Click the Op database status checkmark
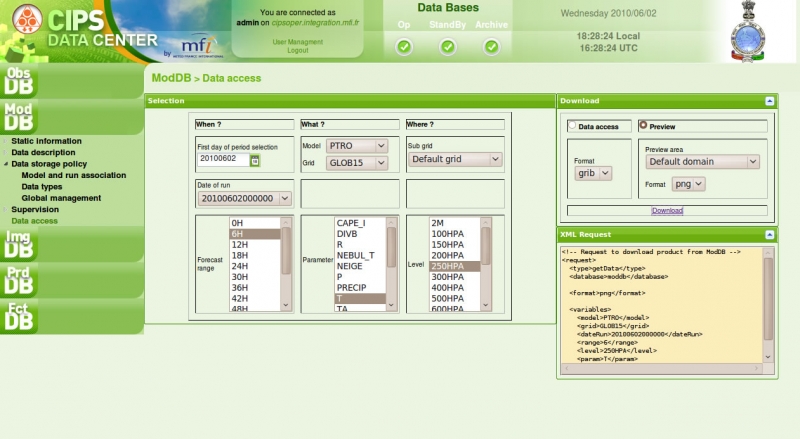Image resolution: width=800 pixels, height=439 pixels. pos(404,46)
